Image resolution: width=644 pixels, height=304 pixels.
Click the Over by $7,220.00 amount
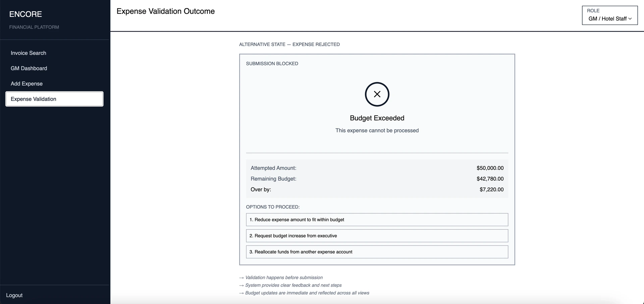tap(491, 189)
